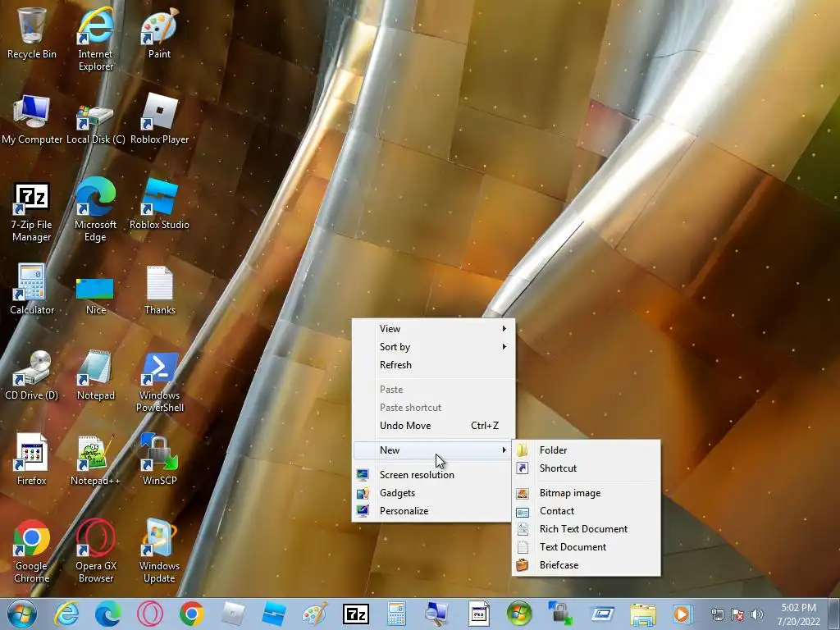Select the Notepad desktop shortcut

[x=95, y=375]
